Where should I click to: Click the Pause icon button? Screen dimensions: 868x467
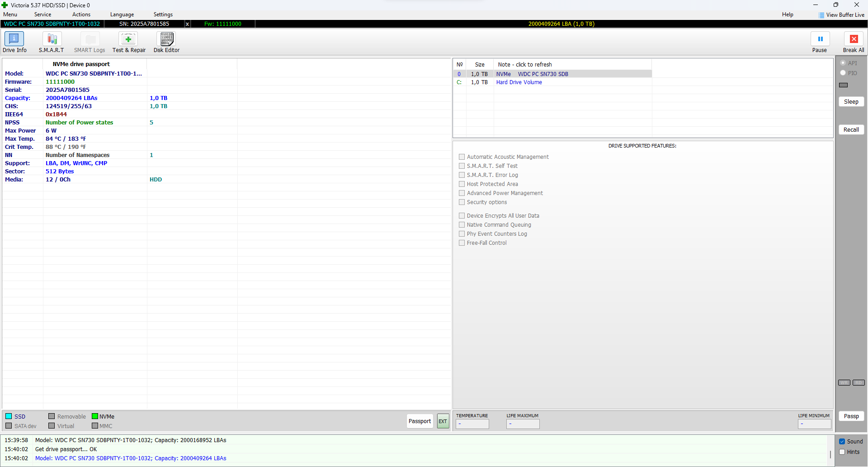coord(820,39)
